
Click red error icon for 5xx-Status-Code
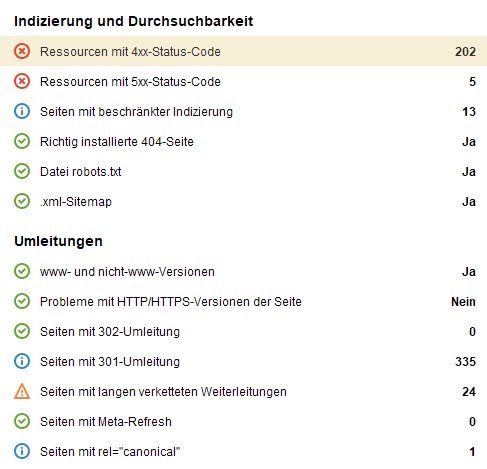coord(22,81)
